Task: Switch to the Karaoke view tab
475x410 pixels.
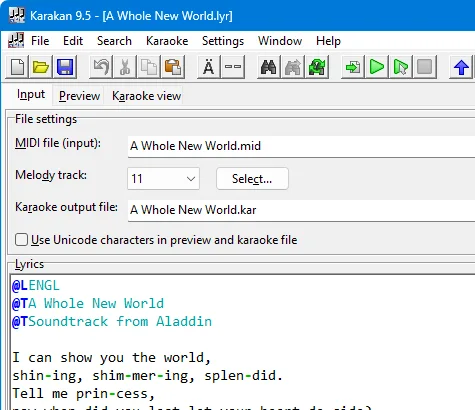Action: [x=146, y=96]
